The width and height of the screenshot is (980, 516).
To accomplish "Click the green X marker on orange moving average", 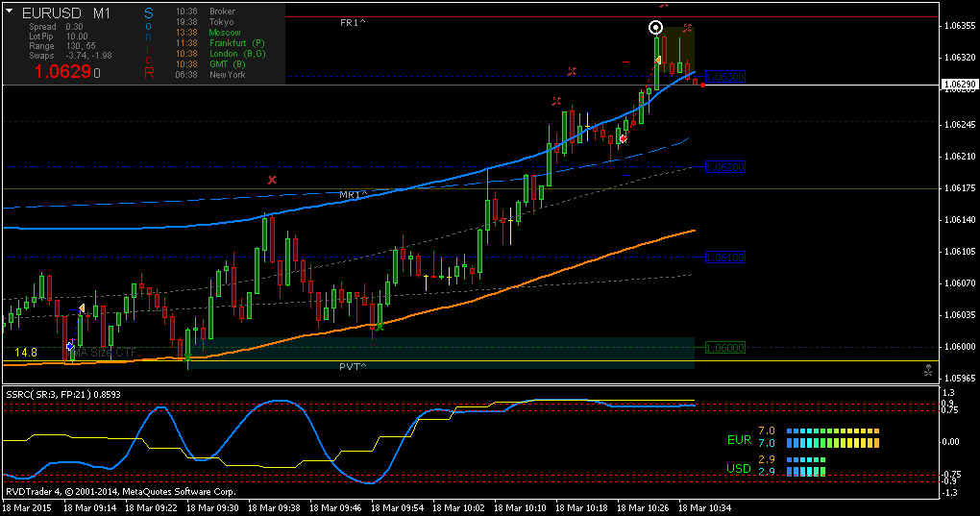I will [380, 328].
